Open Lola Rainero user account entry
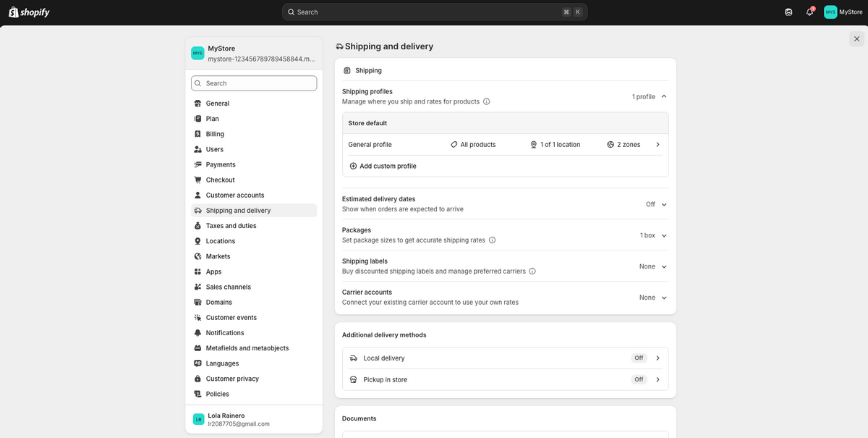This screenshot has width=868, height=438. click(x=254, y=419)
